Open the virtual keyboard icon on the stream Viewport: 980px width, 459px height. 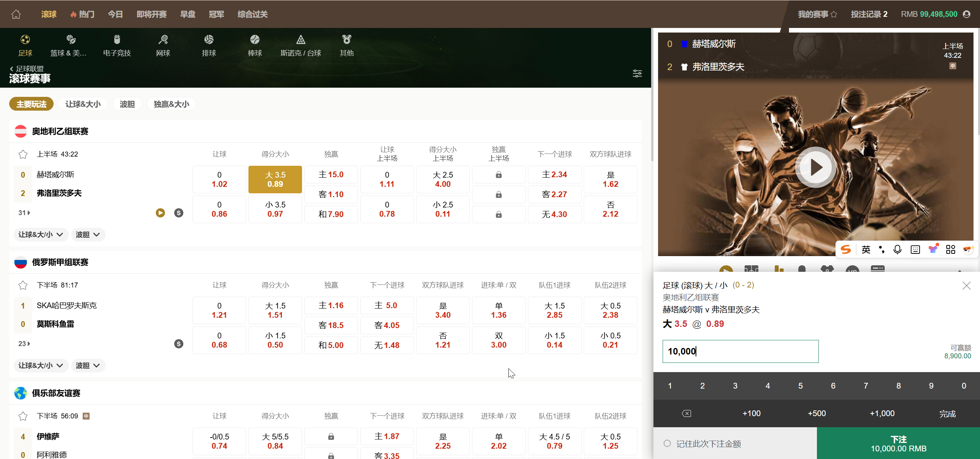915,249
